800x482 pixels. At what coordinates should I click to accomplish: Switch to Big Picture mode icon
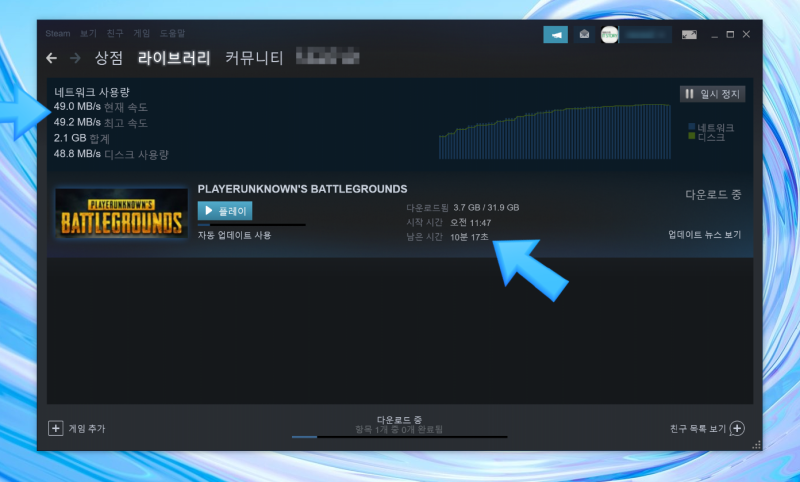689,35
